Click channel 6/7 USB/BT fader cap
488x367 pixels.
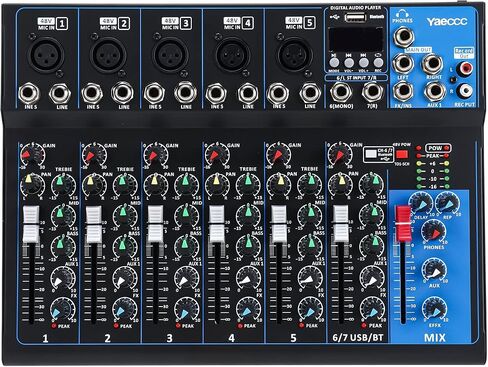click(341, 224)
